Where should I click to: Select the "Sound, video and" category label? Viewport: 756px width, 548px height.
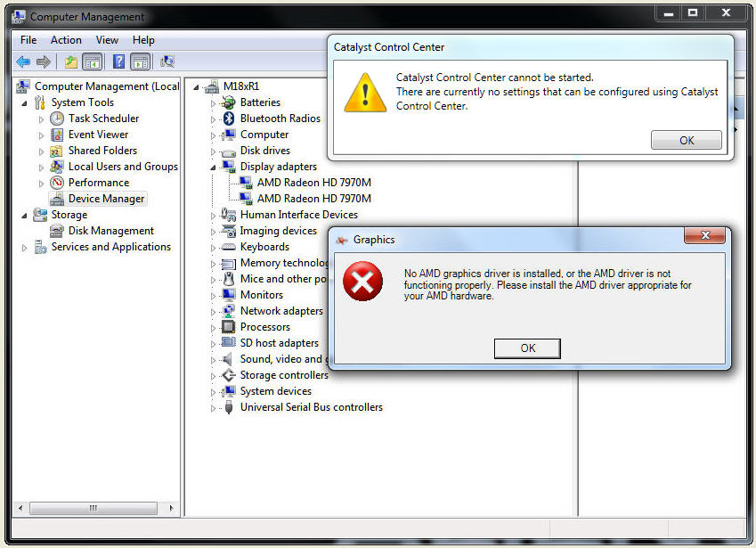281,359
